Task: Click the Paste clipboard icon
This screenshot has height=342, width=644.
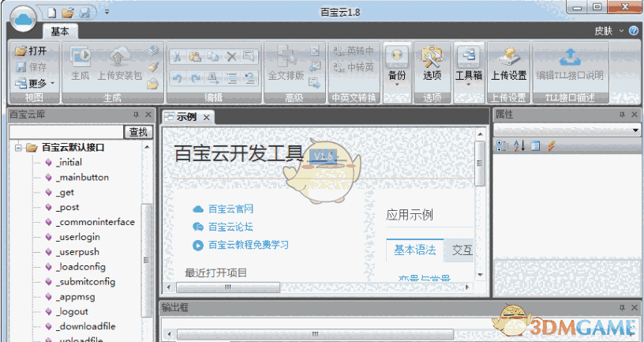Action: click(195, 56)
